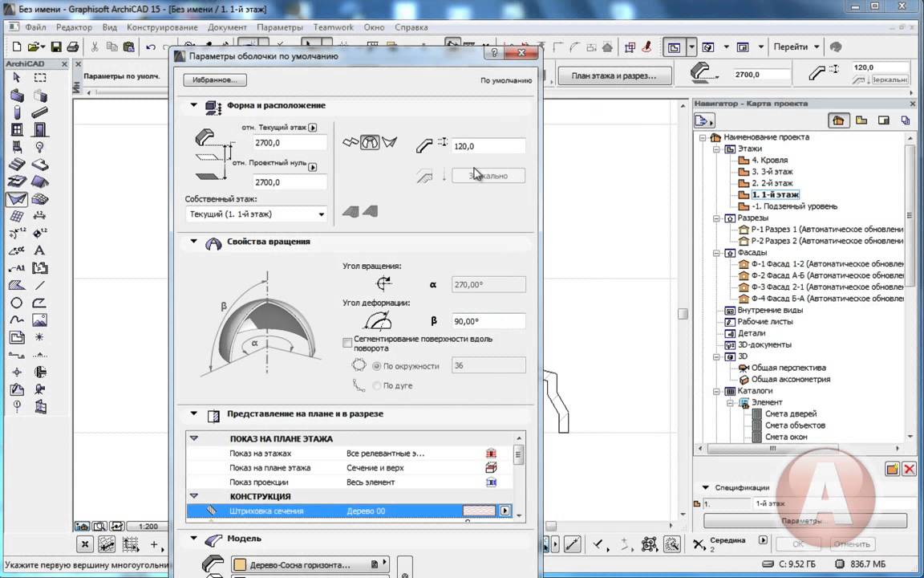The width and height of the screenshot is (924, 578).
Task: Select the Lamp tool in the toolbox
Action: [39, 147]
